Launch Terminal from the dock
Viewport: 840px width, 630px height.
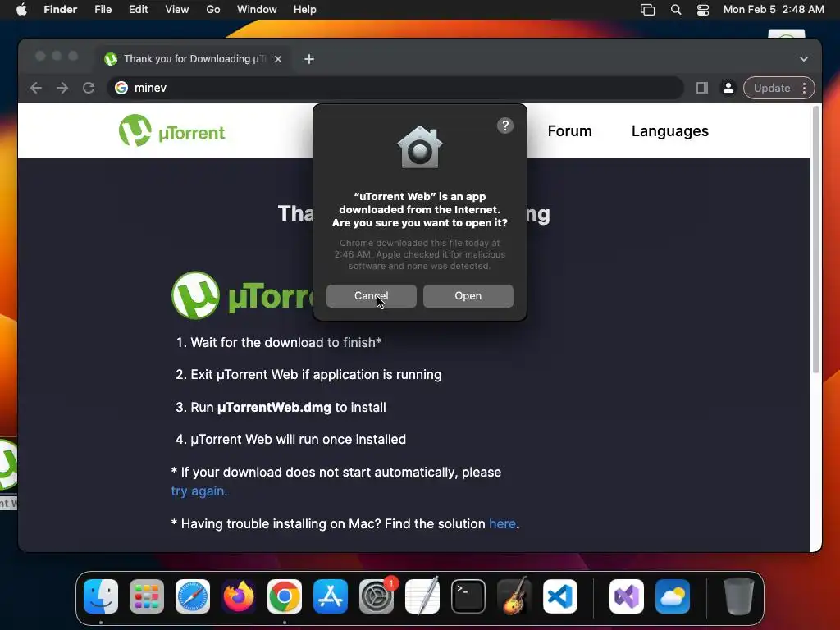click(468, 596)
